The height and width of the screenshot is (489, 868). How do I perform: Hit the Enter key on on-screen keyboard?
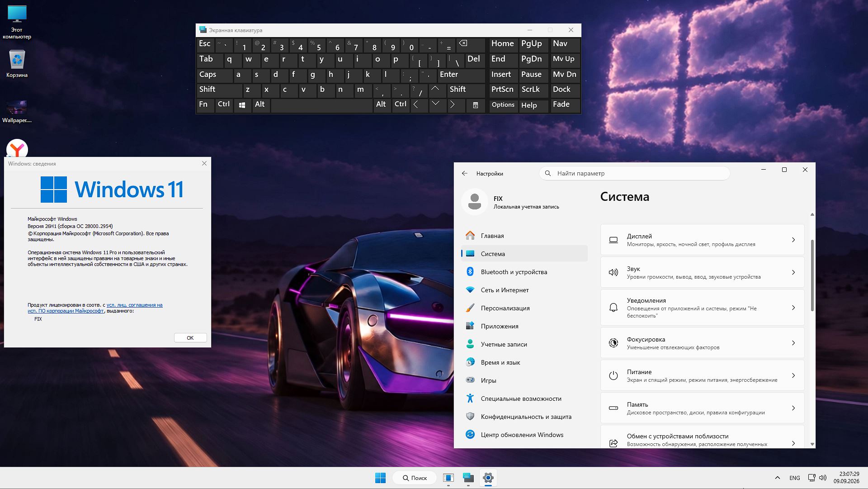point(461,75)
